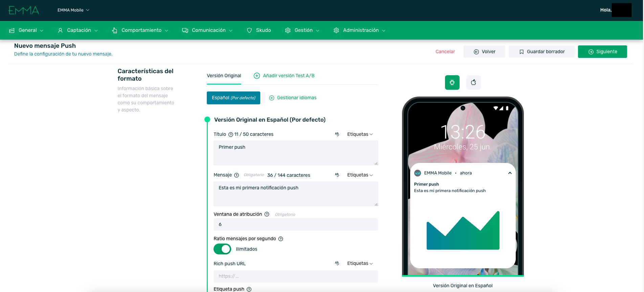The image size is (644, 292).
Task: Collapse the notification preview chevron
Action: click(510, 173)
